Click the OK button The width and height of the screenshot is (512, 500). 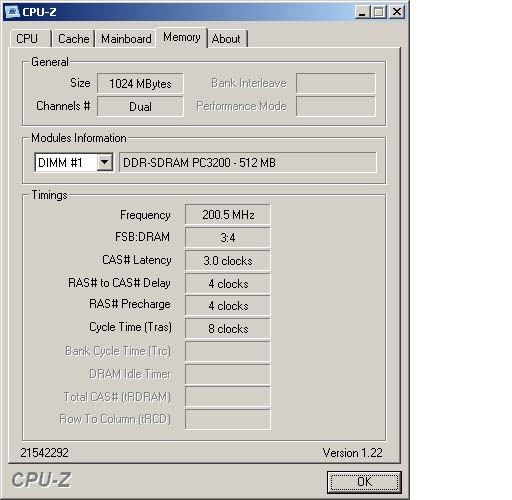coord(364,482)
